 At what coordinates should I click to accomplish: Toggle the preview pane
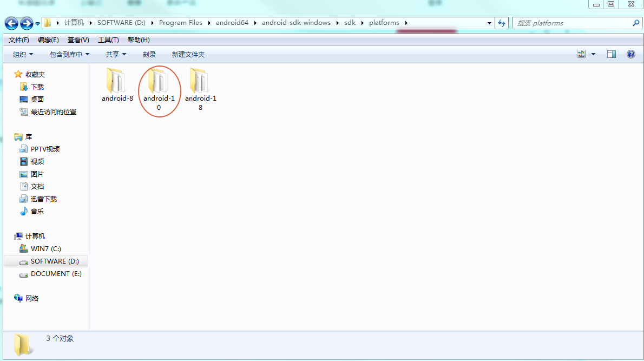(x=612, y=54)
